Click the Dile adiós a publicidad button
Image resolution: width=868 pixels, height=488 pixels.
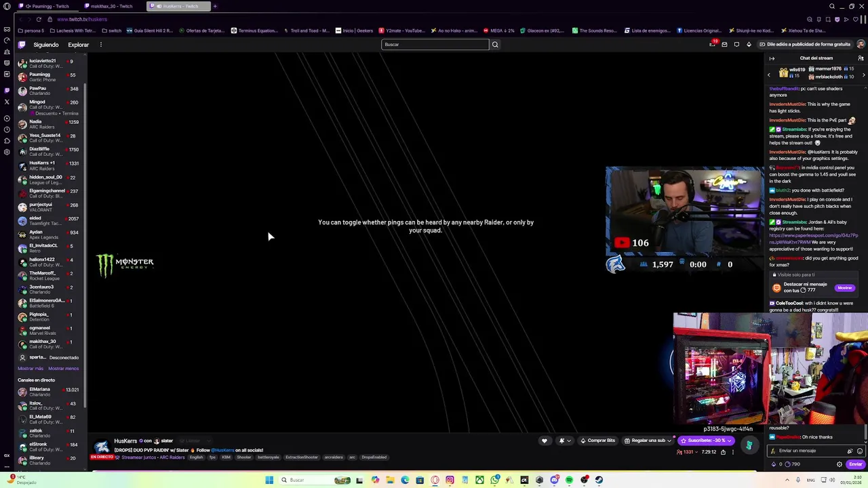click(805, 45)
